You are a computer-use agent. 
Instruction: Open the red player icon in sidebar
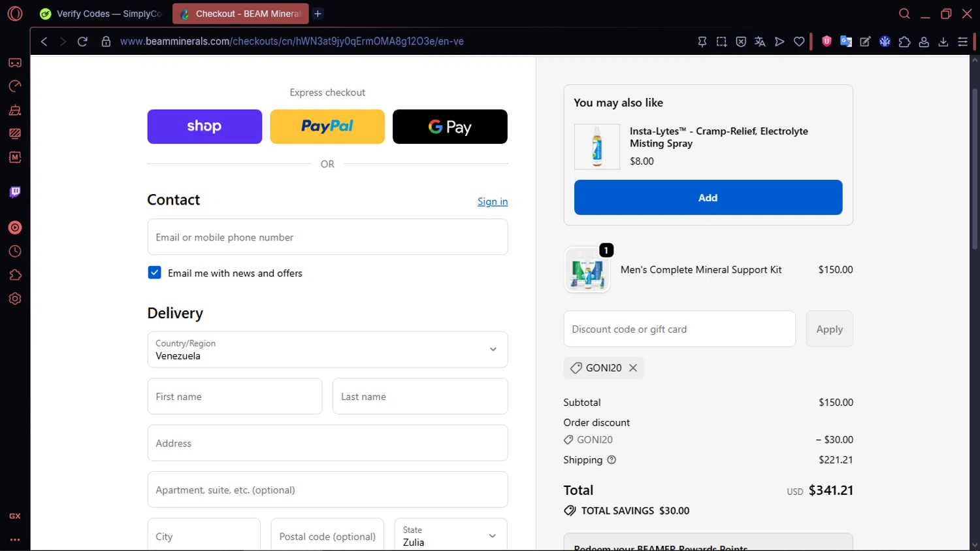tap(15, 227)
